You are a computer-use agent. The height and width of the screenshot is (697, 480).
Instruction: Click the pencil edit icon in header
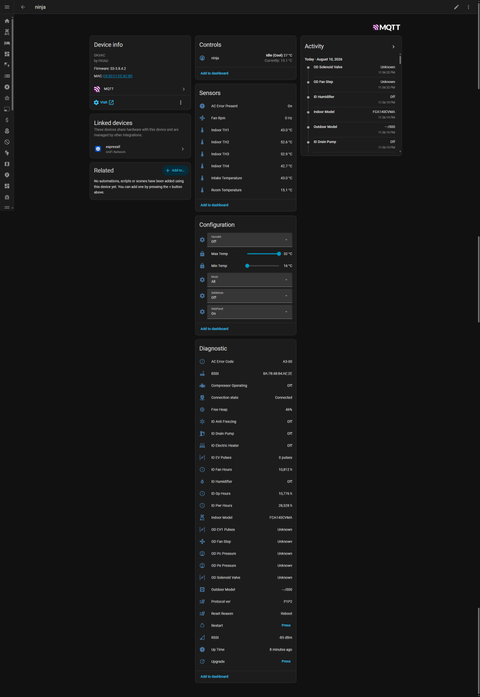[456, 7]
